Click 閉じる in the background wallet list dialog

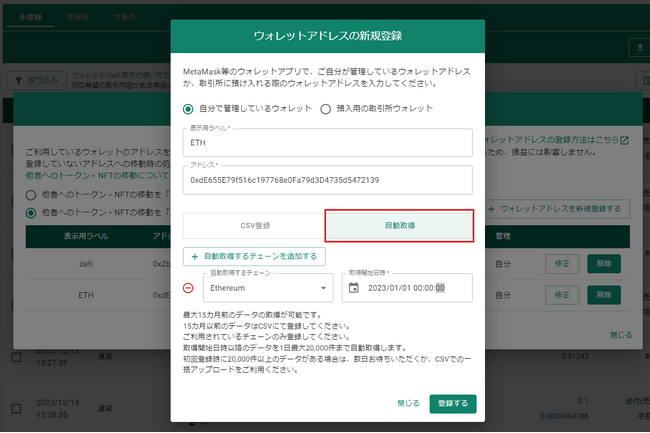(x=621, y=335)
